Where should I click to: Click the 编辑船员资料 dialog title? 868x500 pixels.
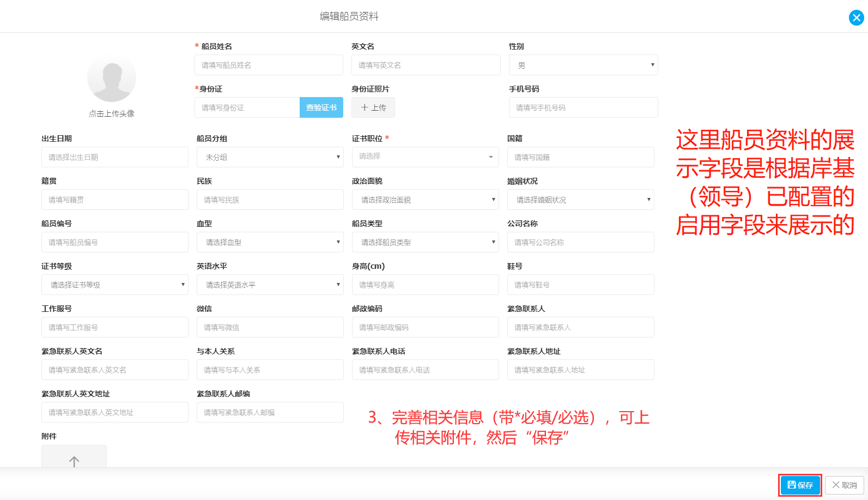tap(349, 16)
